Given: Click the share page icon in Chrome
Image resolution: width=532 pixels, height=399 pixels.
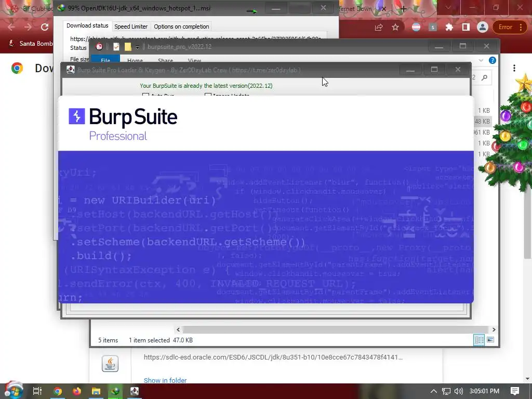Looking at the screenshot, I should point(379,27).
